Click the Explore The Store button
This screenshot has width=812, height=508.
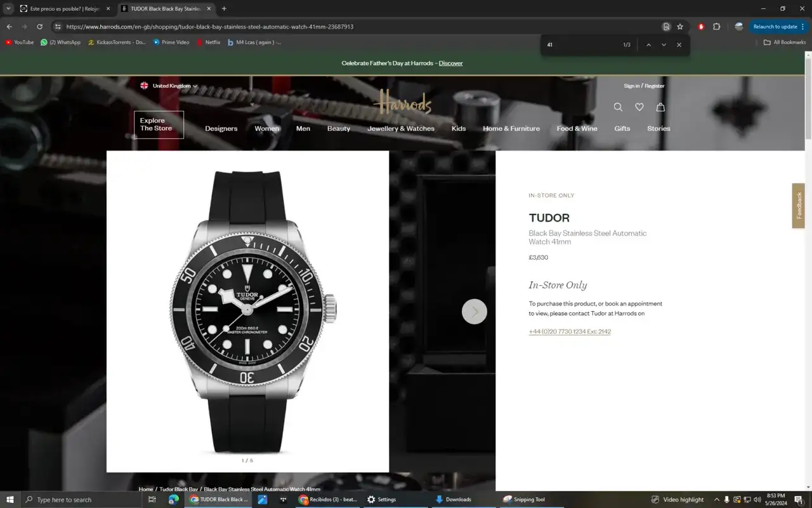pos(159,124)
